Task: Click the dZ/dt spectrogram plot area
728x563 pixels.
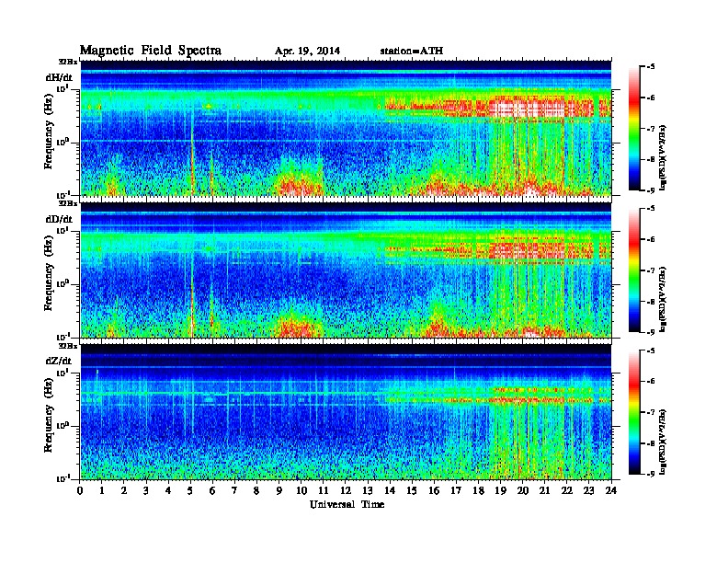Action: (346, 411)
